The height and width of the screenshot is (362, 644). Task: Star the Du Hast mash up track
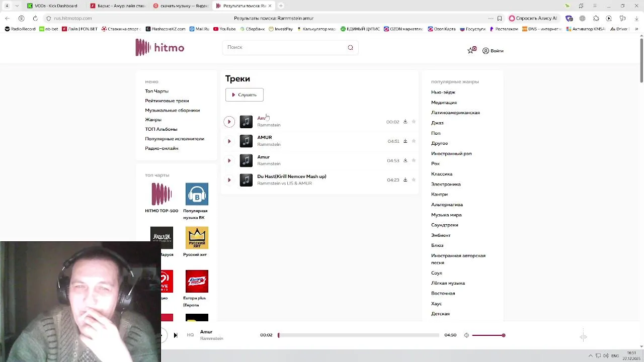(414, 179)
